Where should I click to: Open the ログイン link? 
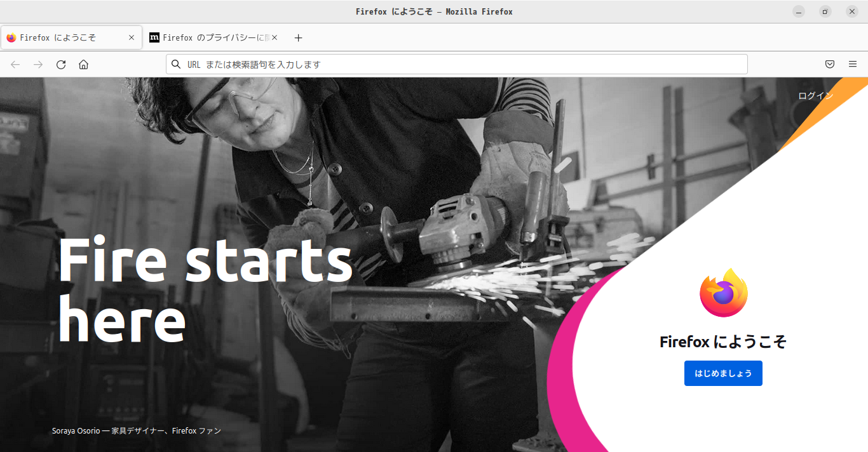pyautogui.click(x=816, y=96)
